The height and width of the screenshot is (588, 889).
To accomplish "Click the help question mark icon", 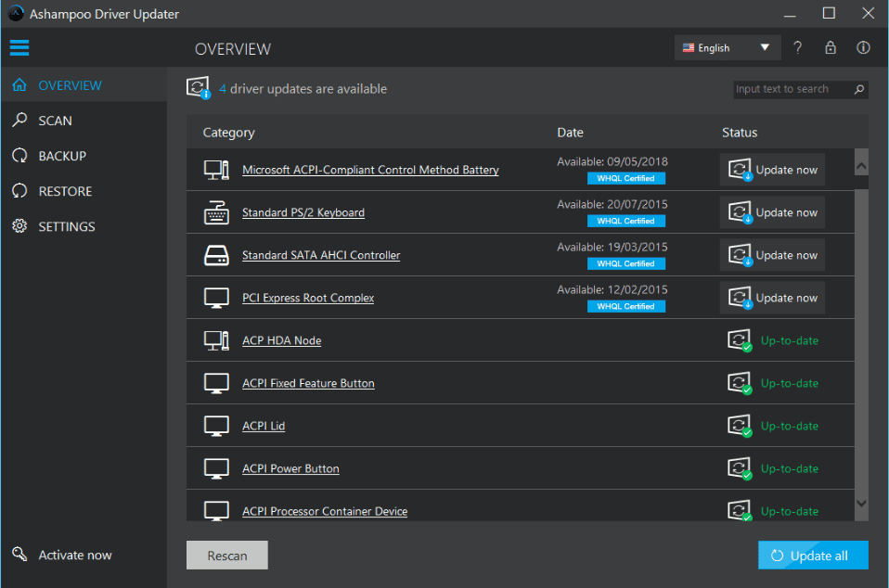I will tap(798, 48).
